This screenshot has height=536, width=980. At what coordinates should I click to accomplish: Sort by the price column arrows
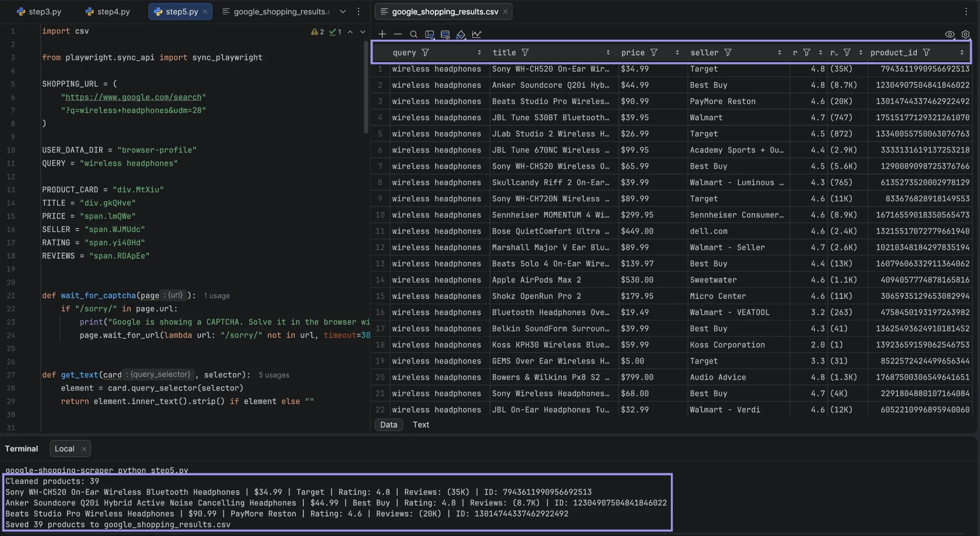point(677,53)
